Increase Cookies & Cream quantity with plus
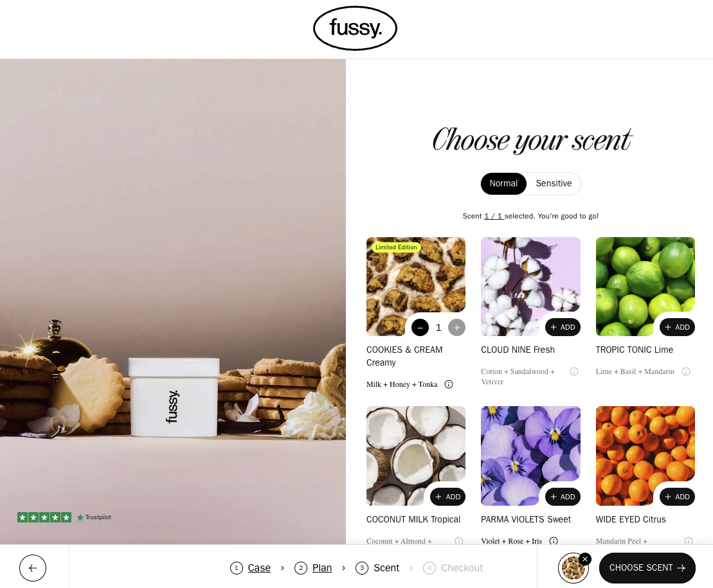The height and width of the screenshot is (588, 713). click(x=456, y=328)
